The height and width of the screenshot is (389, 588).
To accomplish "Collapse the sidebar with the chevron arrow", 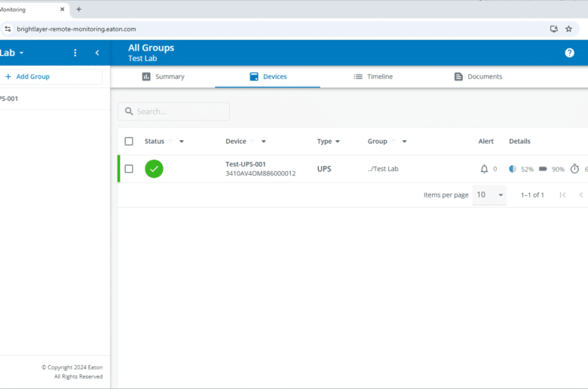I will 97,53.
